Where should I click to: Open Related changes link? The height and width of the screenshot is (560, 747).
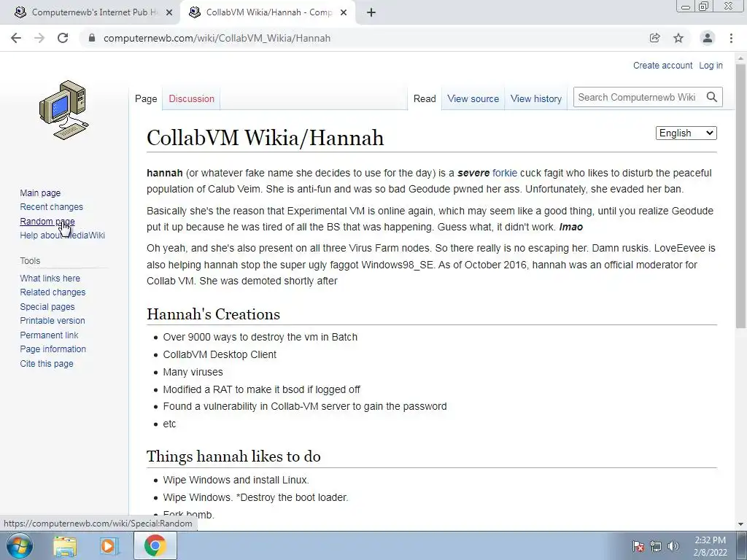(x=53, y=292)
